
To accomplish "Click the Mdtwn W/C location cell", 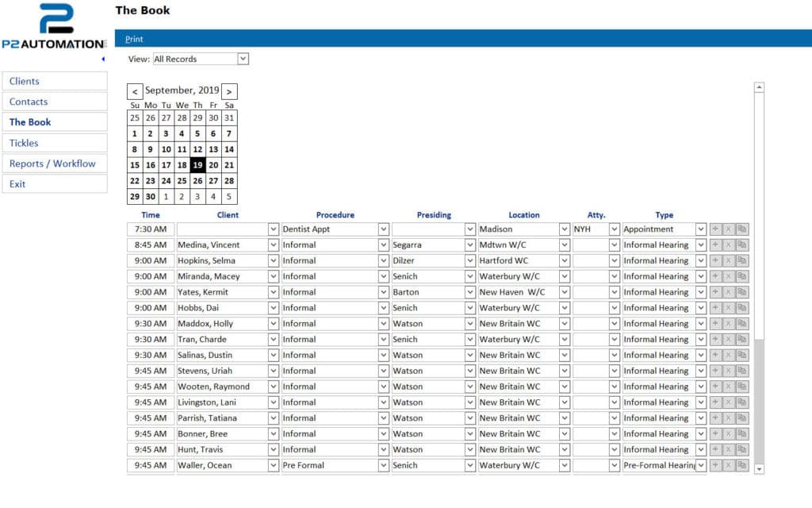I will 519,244.
